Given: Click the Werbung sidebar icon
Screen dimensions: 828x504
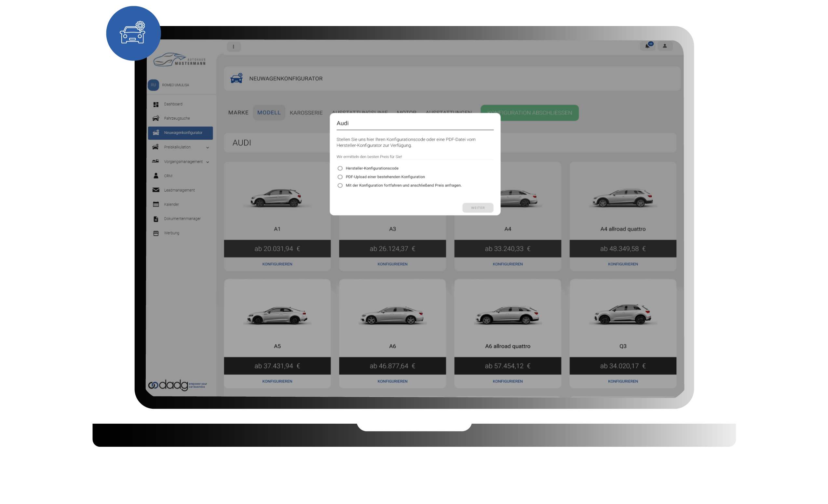Looking at the screenshot, I should (156, 233).
